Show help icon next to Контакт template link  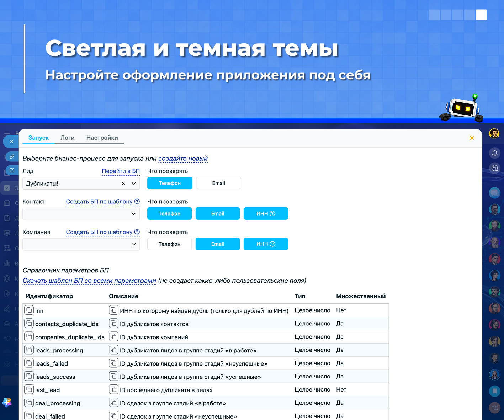click(x=137, y=201)
